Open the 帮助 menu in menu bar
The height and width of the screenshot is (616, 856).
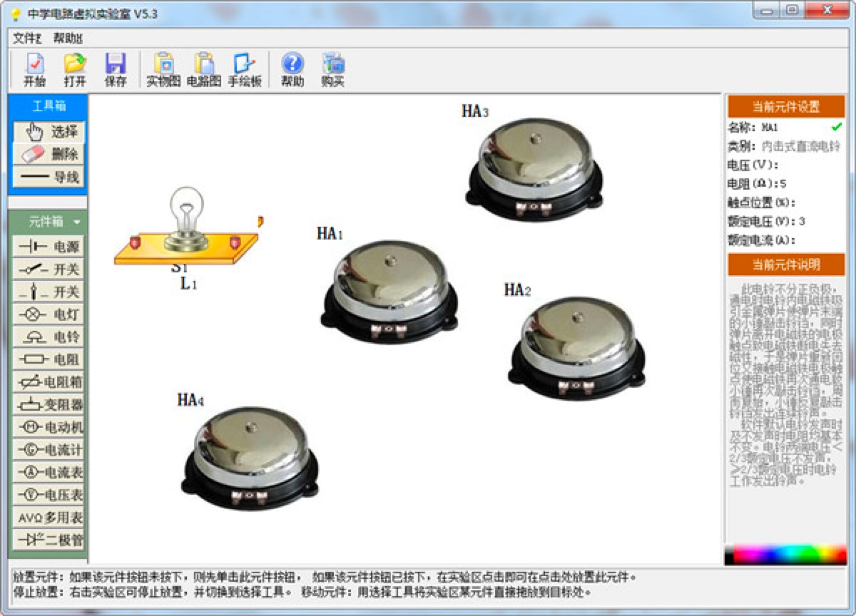(x=68, y=38)
